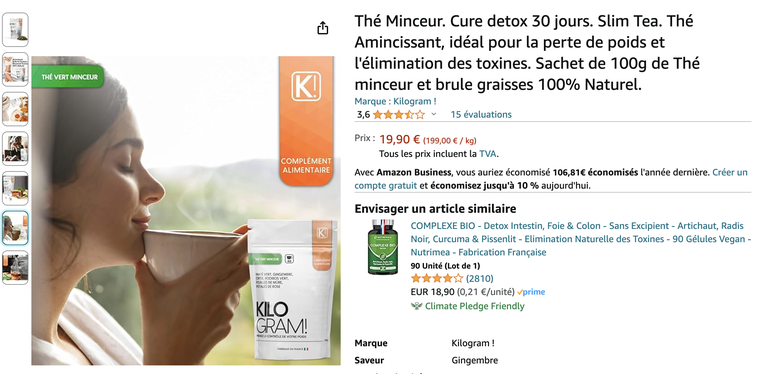Click the similar product star rating icons
This screenshot has width=760, height=374.
[437, 279]
